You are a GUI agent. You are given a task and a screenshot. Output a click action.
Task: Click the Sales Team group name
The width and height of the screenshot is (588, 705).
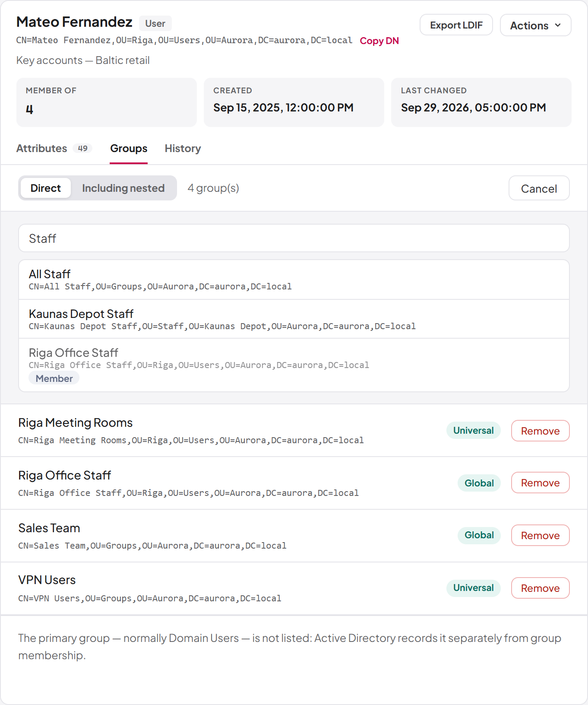click(x=49, y=528)
